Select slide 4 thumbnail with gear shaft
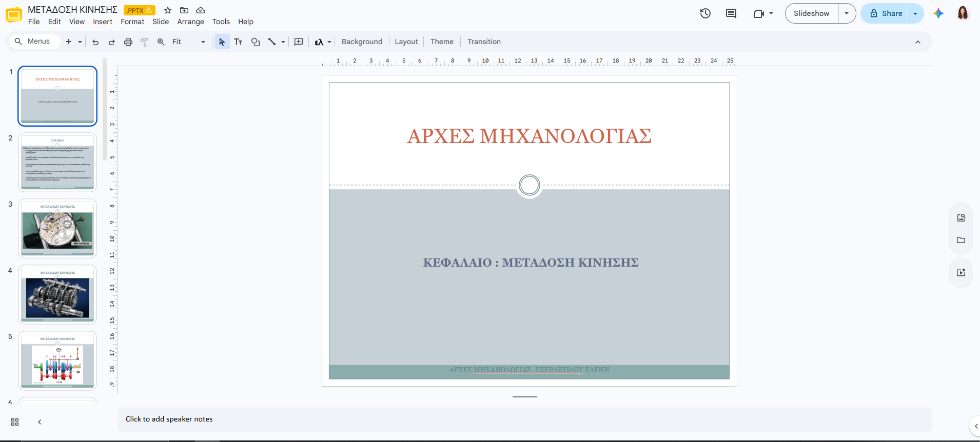The height and width of the screenshot is (442, 980). tap(57, 294)
